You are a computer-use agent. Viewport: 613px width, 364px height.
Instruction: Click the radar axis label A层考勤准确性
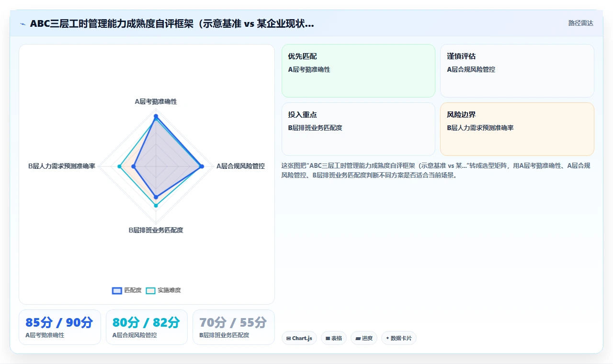[x=156, y=101]
